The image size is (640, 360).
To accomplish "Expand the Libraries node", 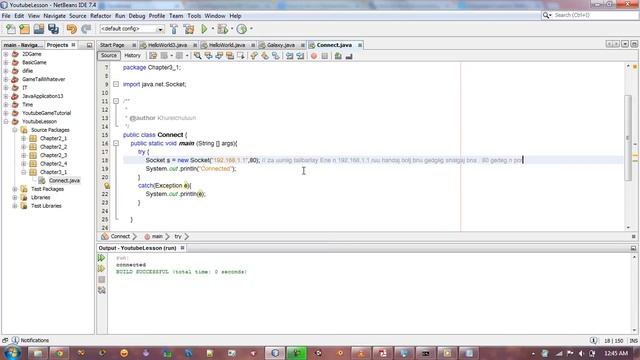I will [x=15, y=198].
